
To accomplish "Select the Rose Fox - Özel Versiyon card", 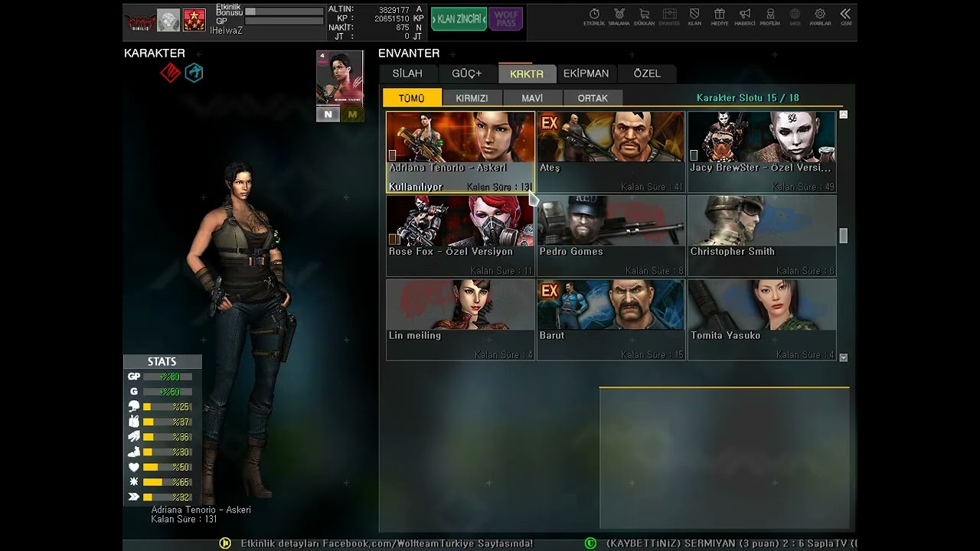I will (x=460, y=236).
